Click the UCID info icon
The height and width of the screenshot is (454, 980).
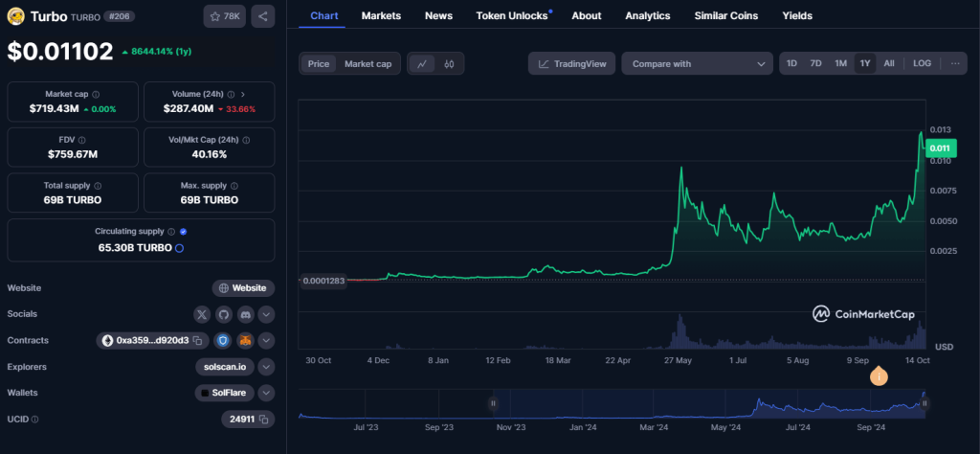[35, 419]
